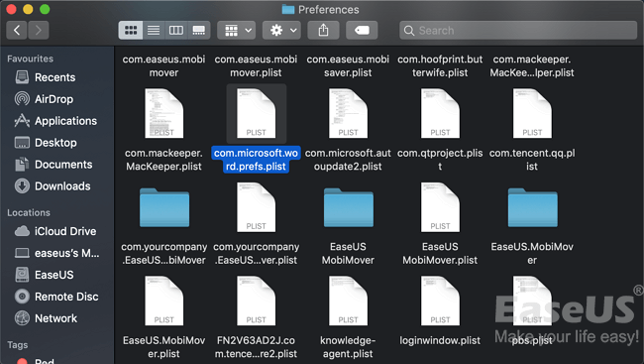Switch to column view

176,31
